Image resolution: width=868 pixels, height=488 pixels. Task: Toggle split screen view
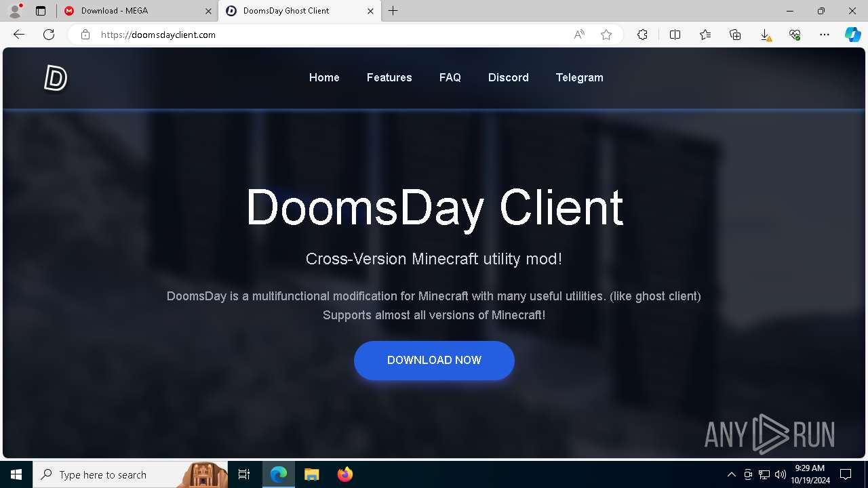(x=675, y=35)
